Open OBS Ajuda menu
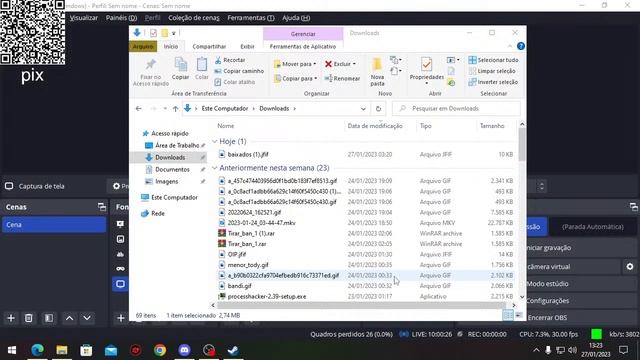This screenshot has width=640, height=360. (x=296, y=18)
